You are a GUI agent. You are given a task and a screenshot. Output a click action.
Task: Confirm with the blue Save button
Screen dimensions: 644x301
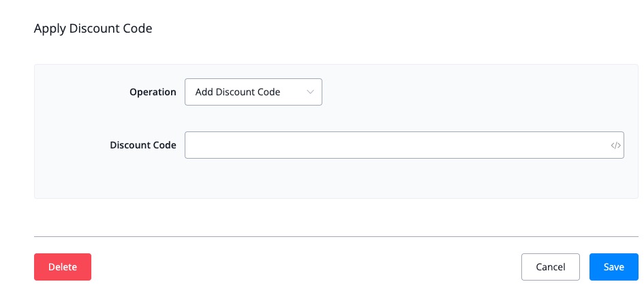(x=613, y=267)
